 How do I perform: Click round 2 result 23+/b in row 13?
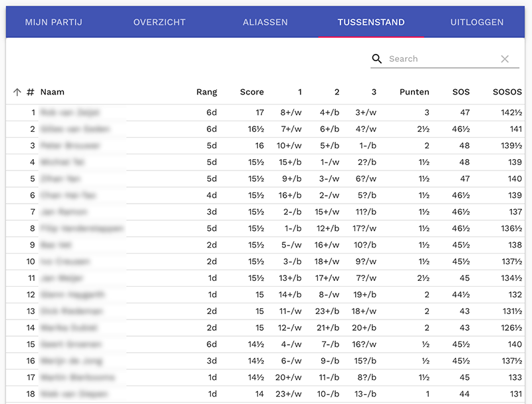pyautogui.click(x=328, y=311)
